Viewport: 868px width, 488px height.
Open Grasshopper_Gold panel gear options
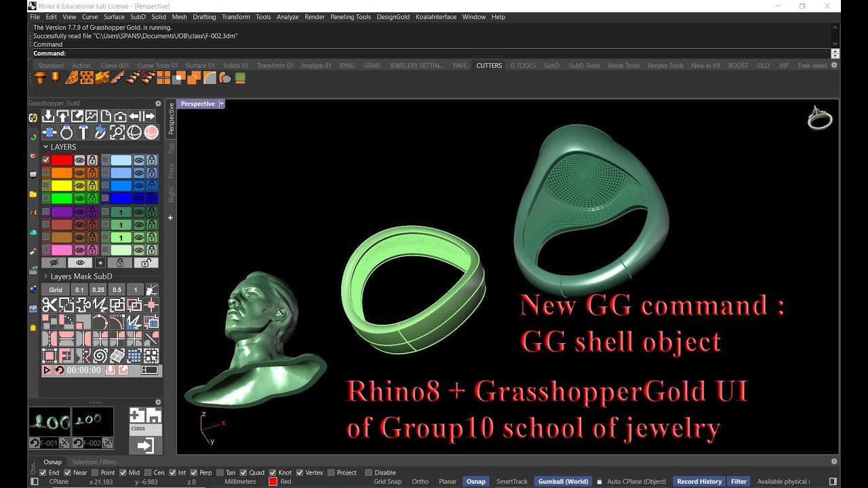pos(158,104)
